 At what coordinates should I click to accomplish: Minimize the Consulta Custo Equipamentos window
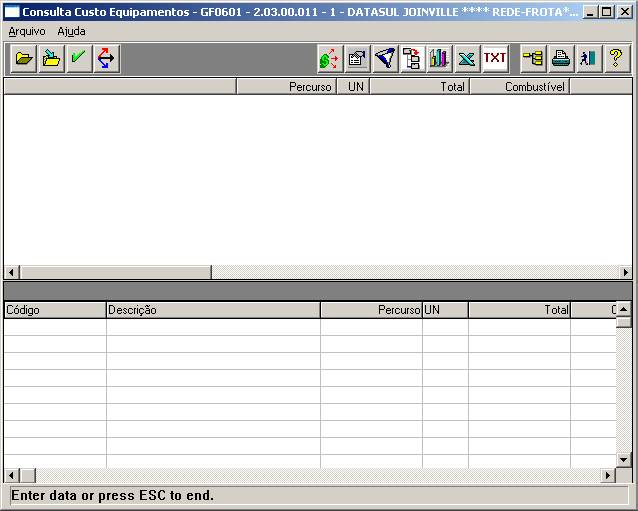(x=590, y=12)
